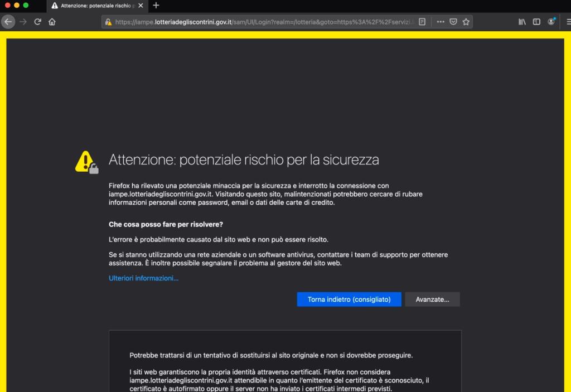This screenshot has height=392, width=571.
Task: Click the URL address bar field
Action: 262,22
